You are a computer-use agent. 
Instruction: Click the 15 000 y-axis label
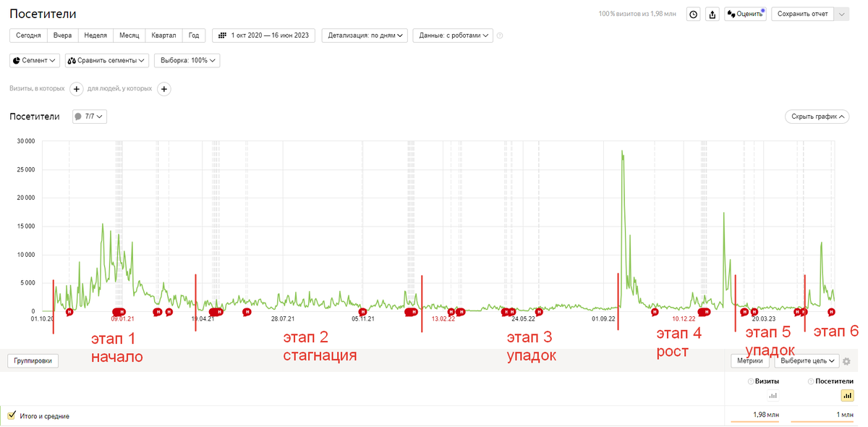point(25,226)
